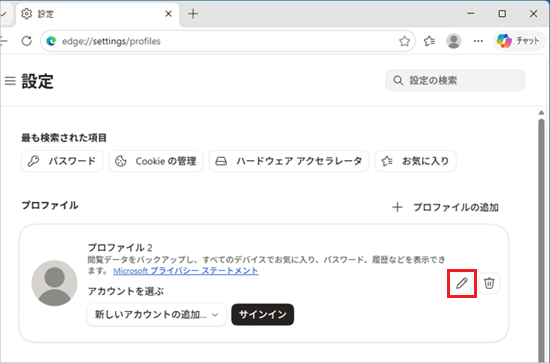This screenshot has height=363, width=550.
Task: Click the pencil edit profile icon
Action: coord(462,283)
